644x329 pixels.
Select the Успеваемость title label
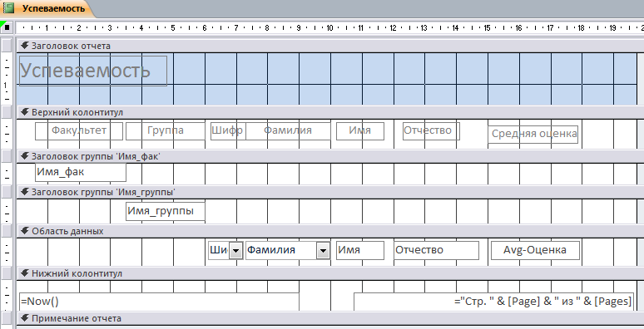click(x=93, y=71)
